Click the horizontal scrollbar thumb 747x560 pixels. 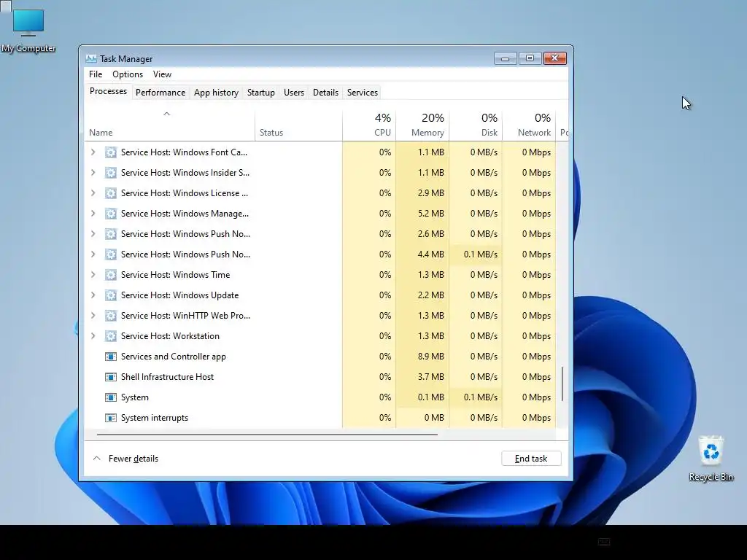pyautogui.click(x=267, y=435)
